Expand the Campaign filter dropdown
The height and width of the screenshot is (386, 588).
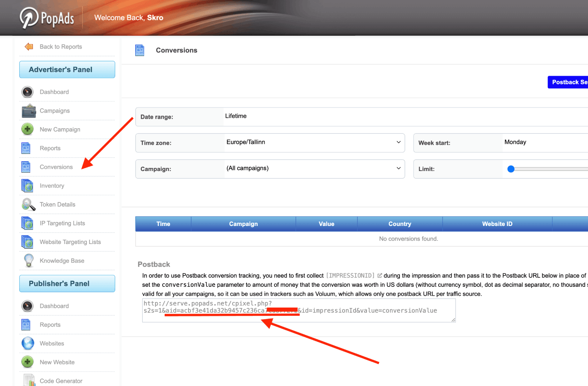[x=315, y=168]
